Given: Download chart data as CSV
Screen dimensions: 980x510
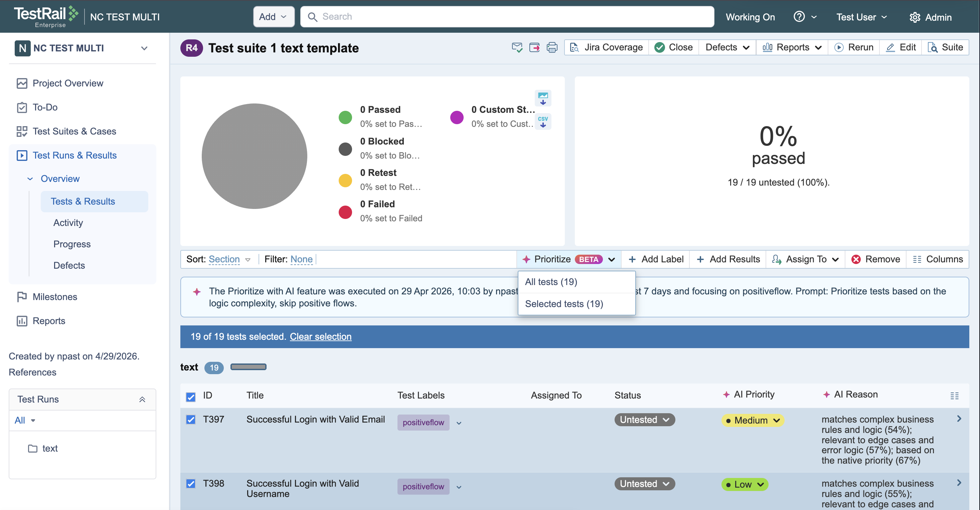Looking at the screenshot, I should [543, 121].
